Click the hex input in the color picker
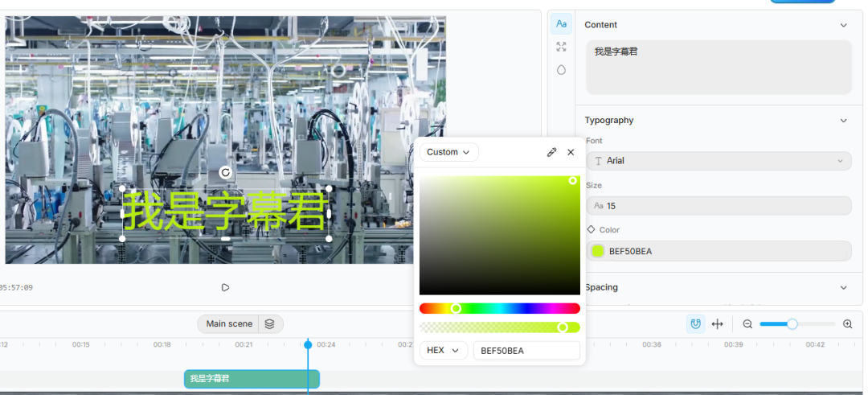Image resolution: width=868 pixels, height=395 pixels. (x=526, y=351)
